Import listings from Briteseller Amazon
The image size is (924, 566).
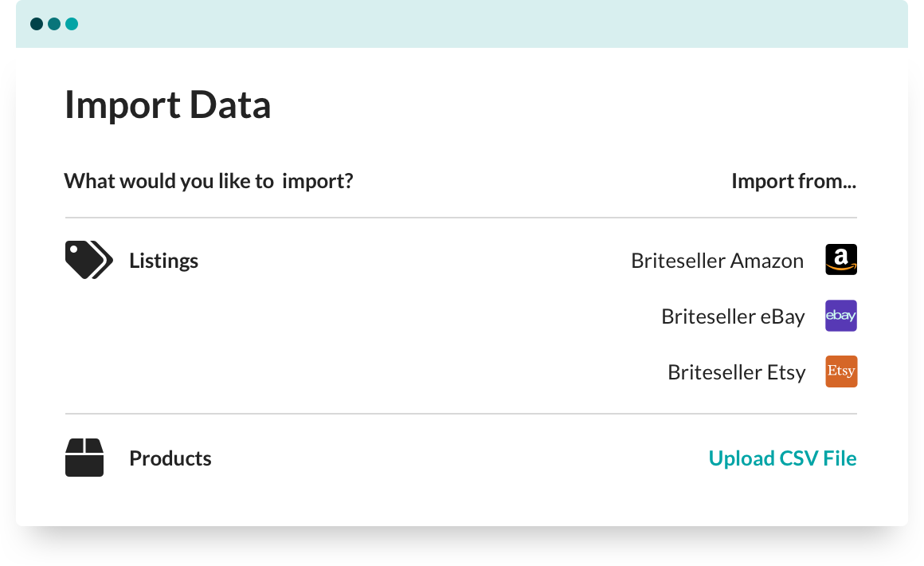click(x=717, y=261)
